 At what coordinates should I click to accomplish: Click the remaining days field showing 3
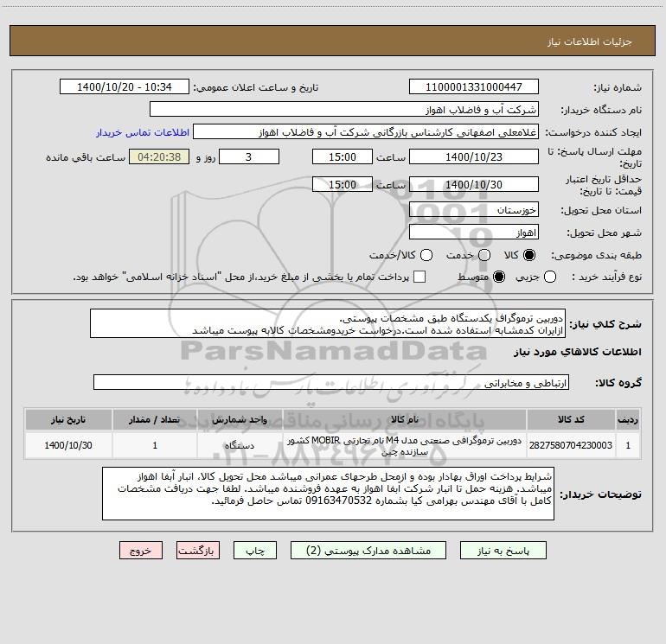(x=249, y=156)
